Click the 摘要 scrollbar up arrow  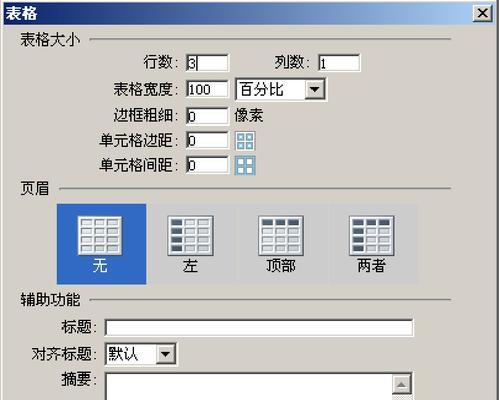coord(402,385)
